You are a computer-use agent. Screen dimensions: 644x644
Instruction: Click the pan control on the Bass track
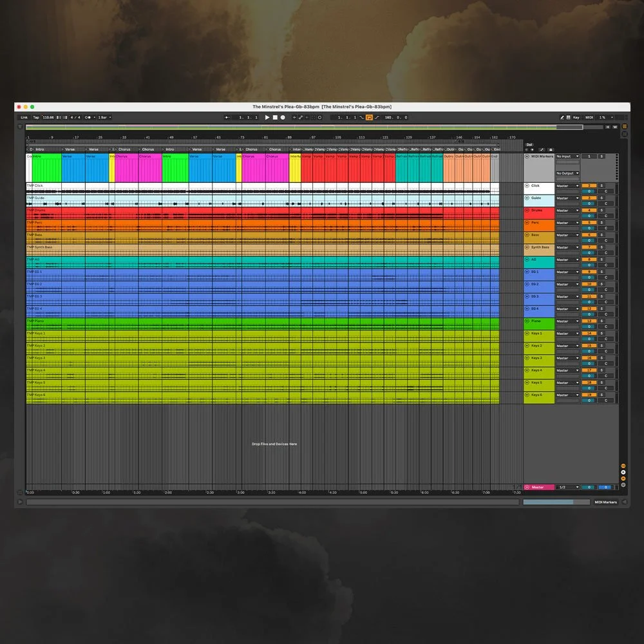(589, 239)
